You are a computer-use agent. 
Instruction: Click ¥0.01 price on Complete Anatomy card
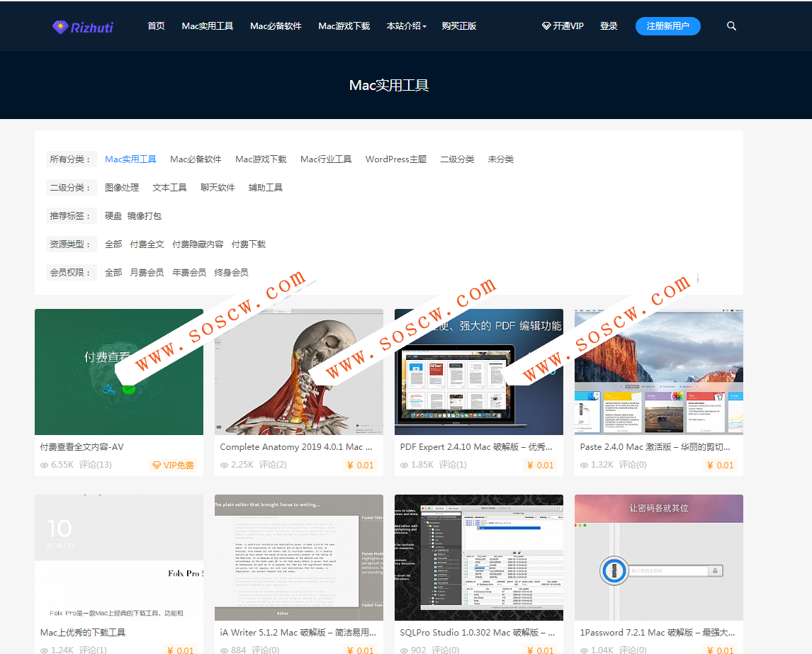pyautogui.click(x=361, y=465)
